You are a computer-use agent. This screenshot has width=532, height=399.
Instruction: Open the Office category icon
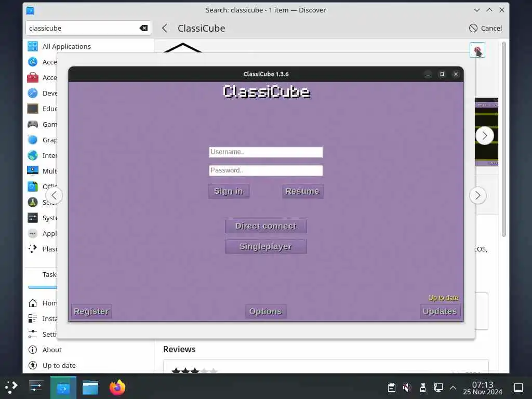point(33,187)
